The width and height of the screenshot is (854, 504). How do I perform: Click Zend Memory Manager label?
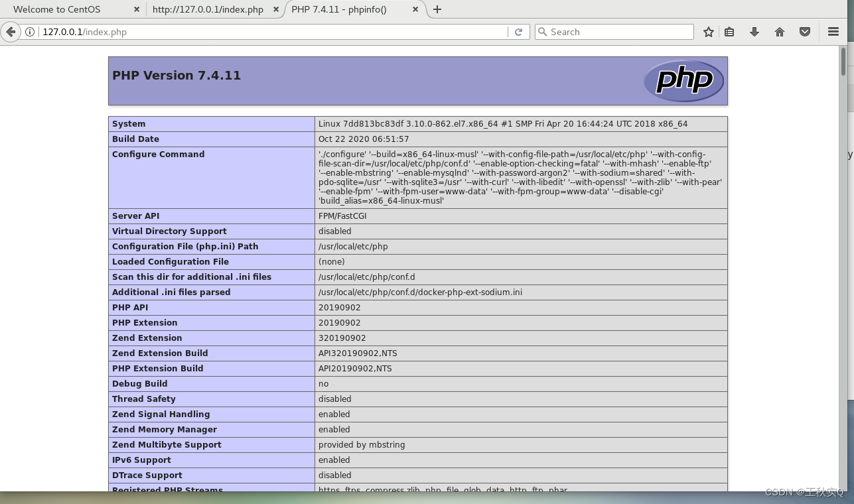coord(165,430)
